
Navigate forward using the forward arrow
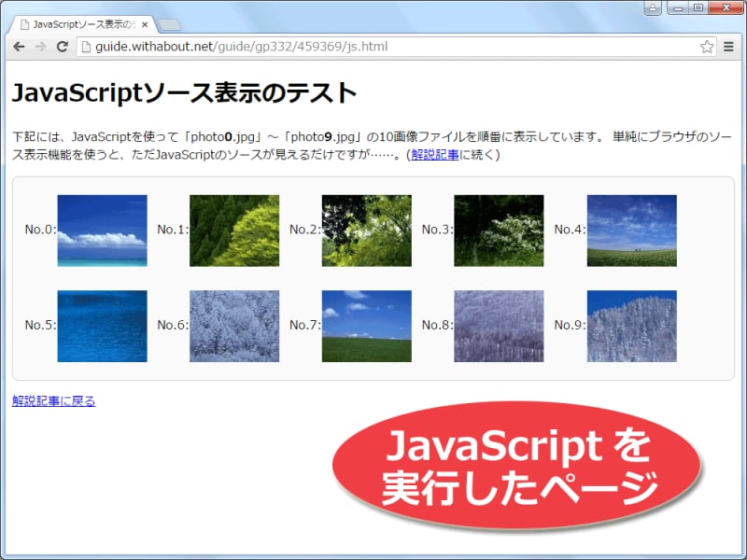[x=39, y=47]
